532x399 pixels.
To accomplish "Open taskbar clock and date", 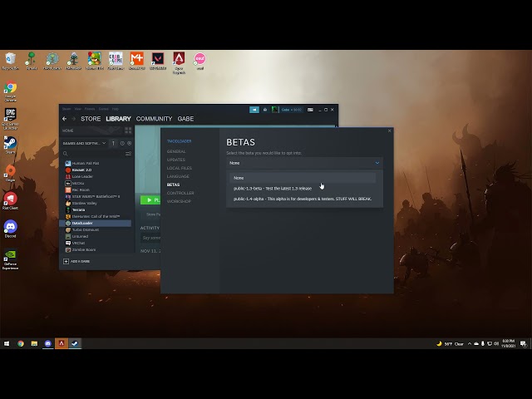I will click(x=508, y=343).
